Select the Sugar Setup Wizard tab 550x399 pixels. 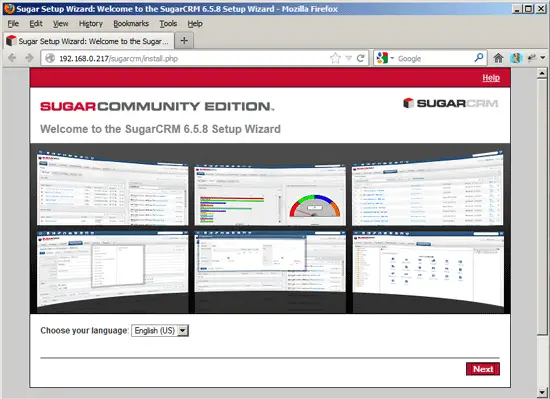click(x=89, y=41)
